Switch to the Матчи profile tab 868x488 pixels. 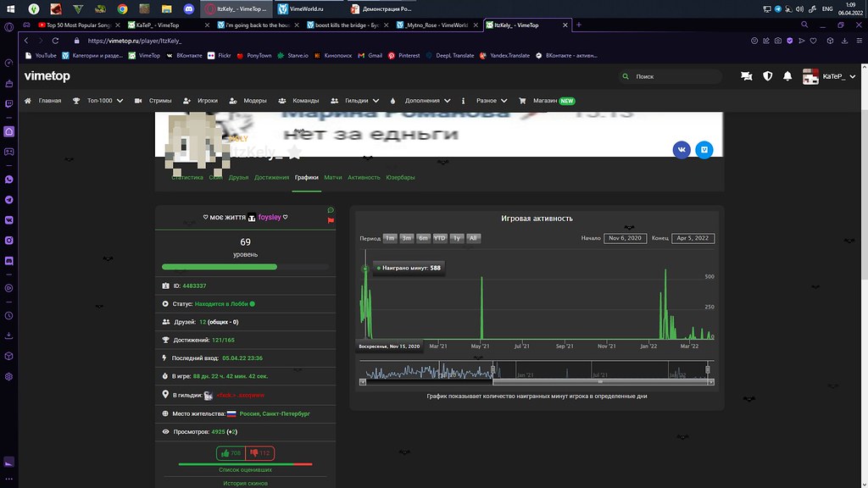[x=332, y=178]
